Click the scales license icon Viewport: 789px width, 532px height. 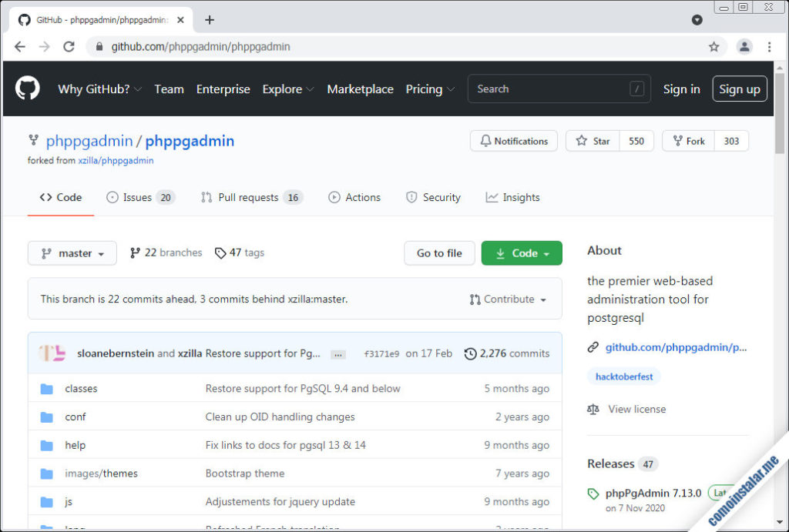point(593,410)
